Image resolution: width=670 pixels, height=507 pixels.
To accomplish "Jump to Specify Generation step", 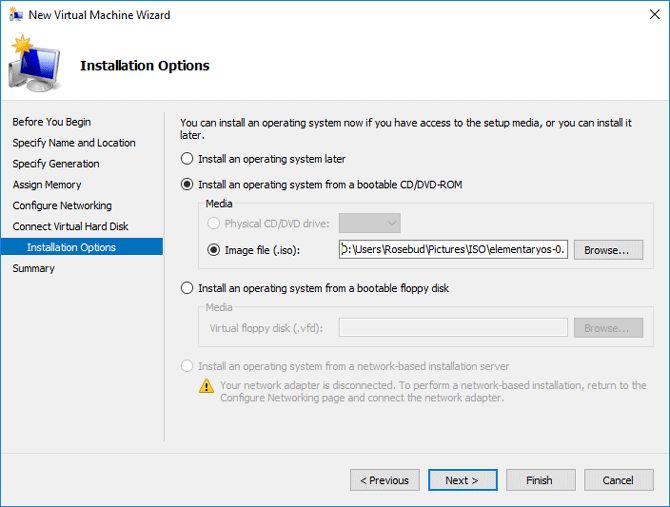I will pos(55,164).
